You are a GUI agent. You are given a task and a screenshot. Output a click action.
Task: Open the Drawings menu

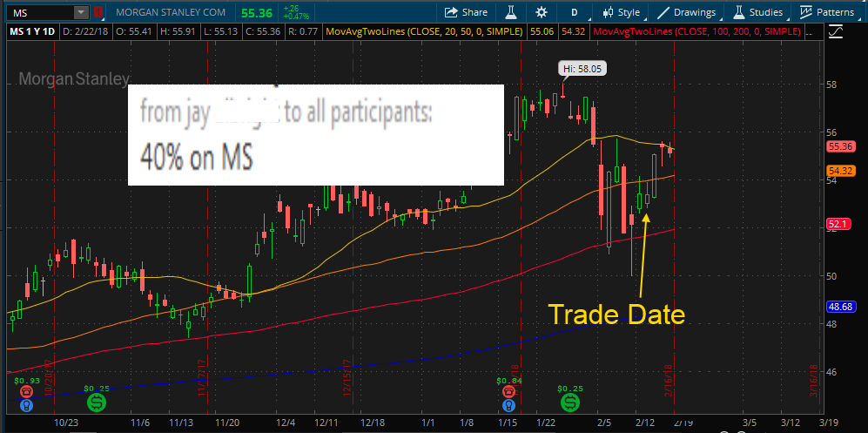click(x=688, y=12)
